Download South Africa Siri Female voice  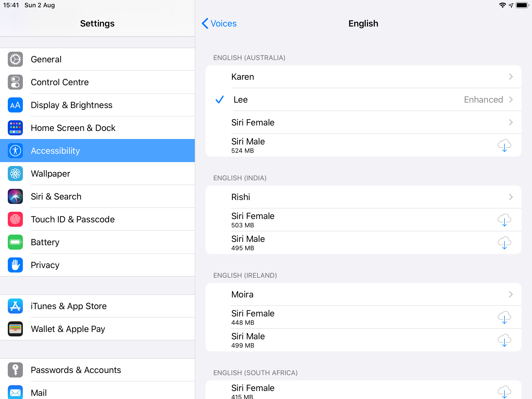pos(504,391)
